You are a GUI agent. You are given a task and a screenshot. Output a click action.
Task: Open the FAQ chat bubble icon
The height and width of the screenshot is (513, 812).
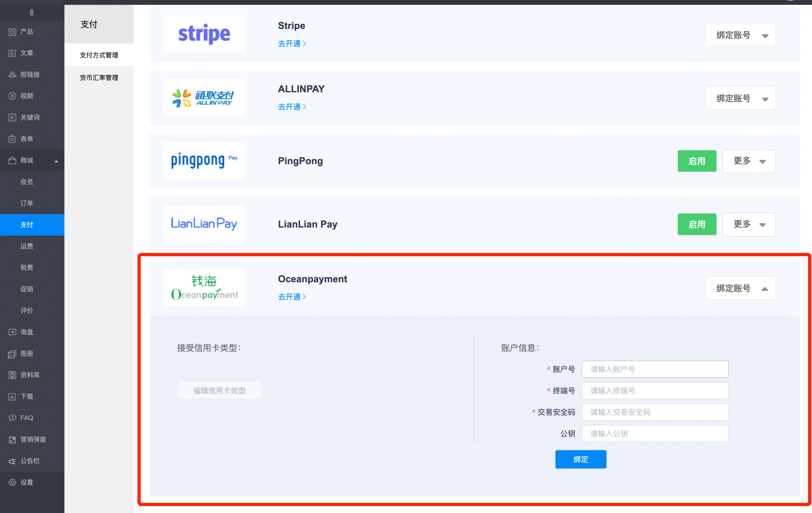point(12,418)
